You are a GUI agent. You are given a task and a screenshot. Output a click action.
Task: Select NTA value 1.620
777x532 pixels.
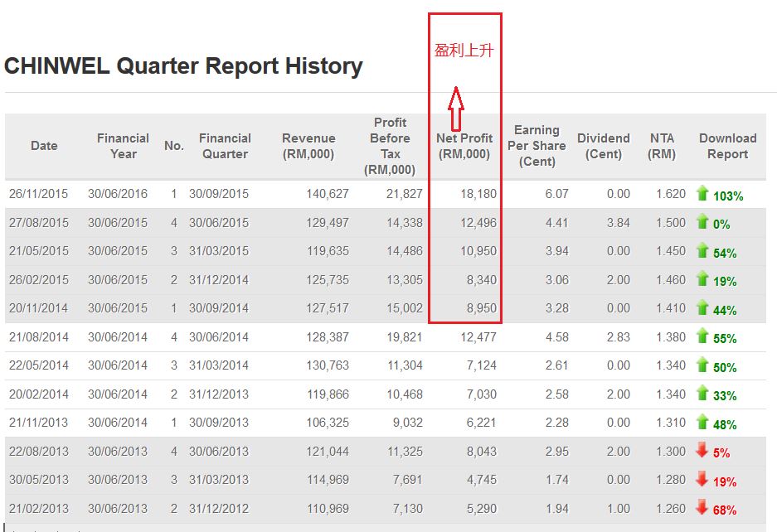pyautogui.click(x=671, y=194)
